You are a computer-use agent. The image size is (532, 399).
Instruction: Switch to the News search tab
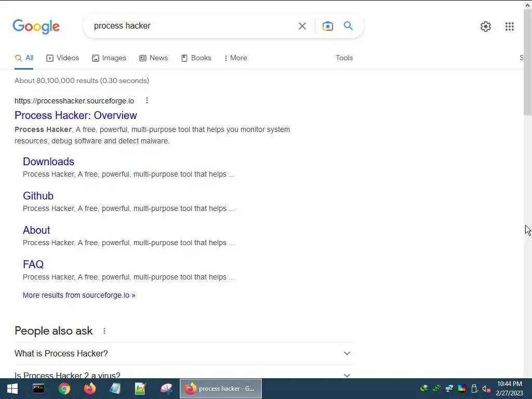pyautogui.click(x=153, y=58)
